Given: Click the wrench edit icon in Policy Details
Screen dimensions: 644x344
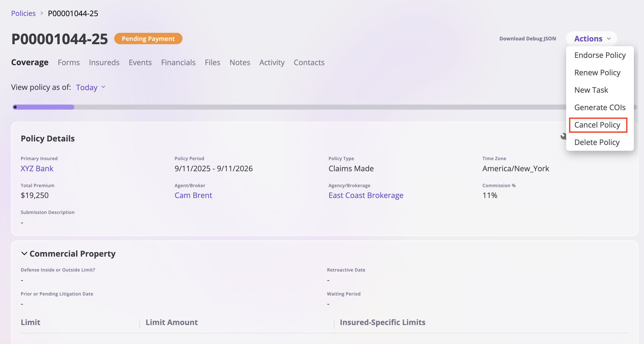Looking at the screenshot, I should click(563, 137).
